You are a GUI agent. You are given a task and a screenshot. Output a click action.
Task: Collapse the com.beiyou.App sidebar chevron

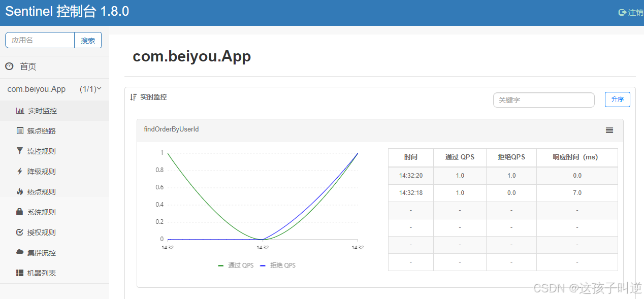(99, 89)
